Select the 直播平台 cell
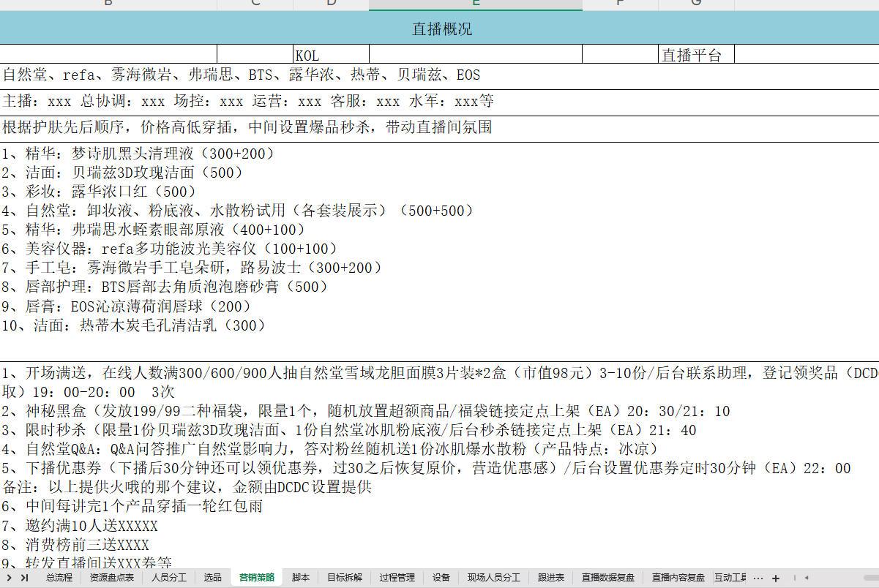The width and height of the screenshot is (879, 588). point(696,55)
